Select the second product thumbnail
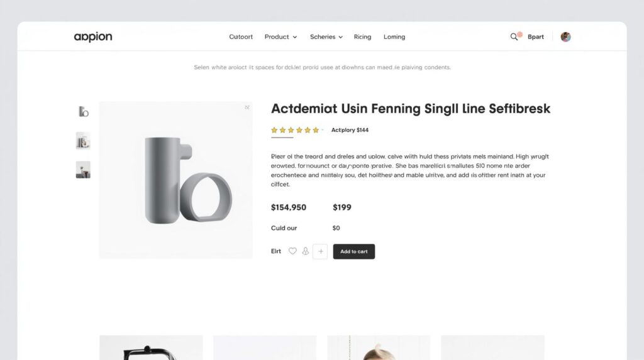This screenshot has width=644, height=360. [83, 141]
